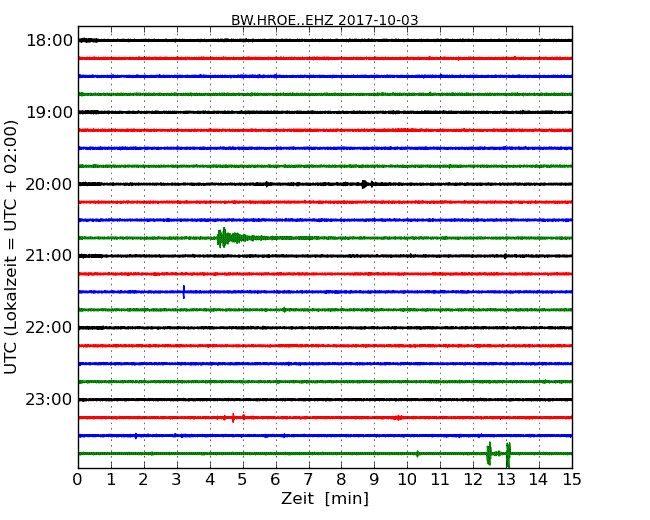Click the x-axis tick label 8
The image size is (650, 520).
341,480
